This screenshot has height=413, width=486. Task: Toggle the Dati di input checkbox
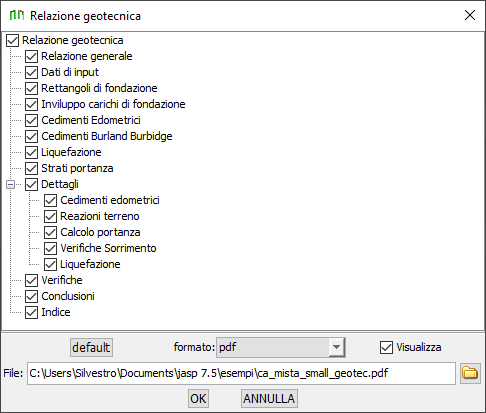click(31, 72)
